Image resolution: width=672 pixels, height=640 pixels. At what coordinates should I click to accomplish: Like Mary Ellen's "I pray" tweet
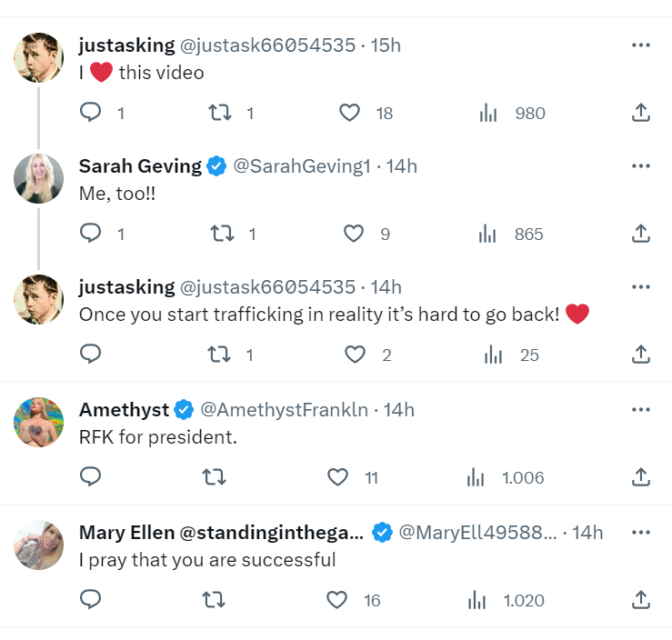pyautogui.click(x=337, y=600)
